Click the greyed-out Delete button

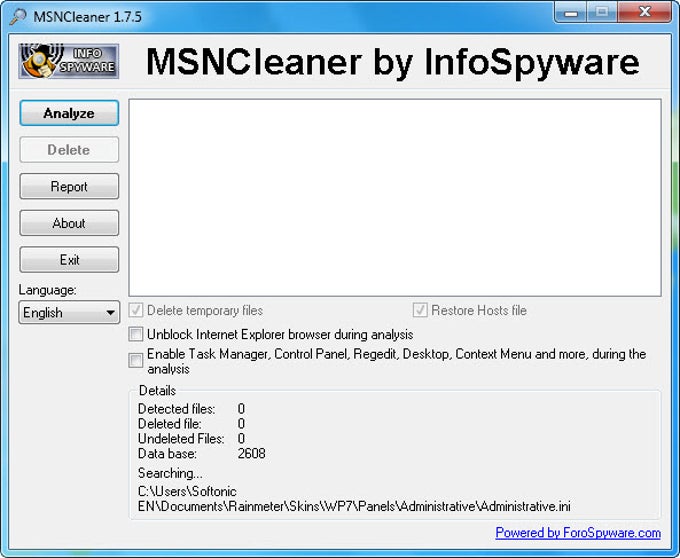coord(69,150)
